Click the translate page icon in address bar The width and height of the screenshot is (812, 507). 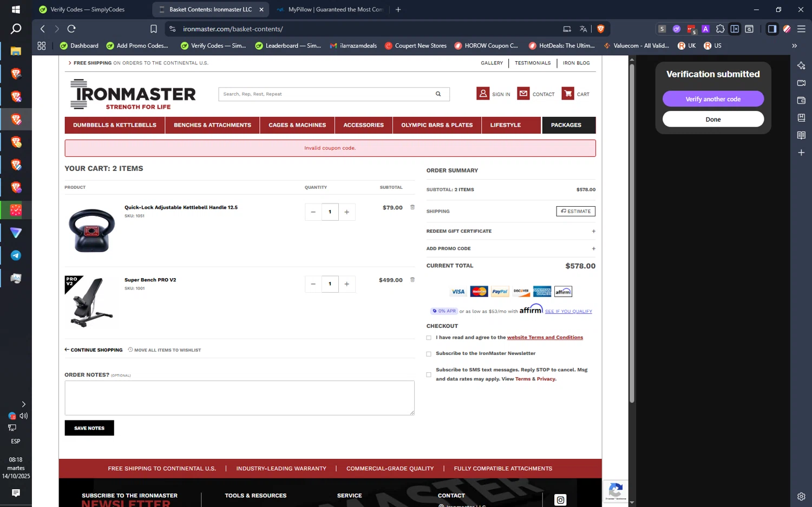tap(583, 29)
